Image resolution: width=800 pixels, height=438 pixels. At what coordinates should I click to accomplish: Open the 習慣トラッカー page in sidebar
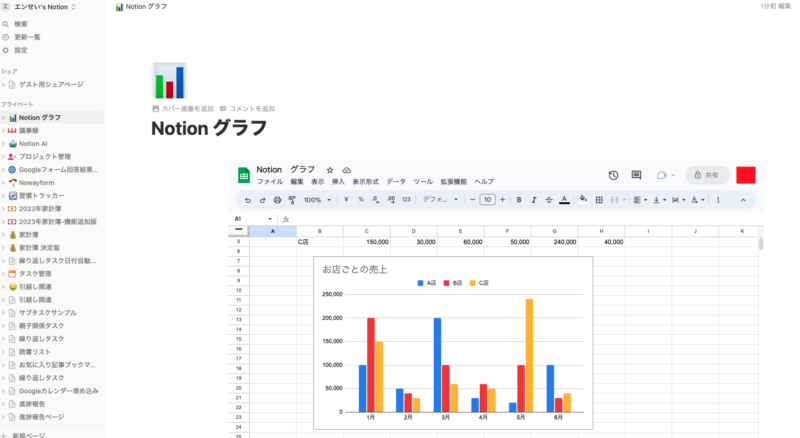click(42, 196)
